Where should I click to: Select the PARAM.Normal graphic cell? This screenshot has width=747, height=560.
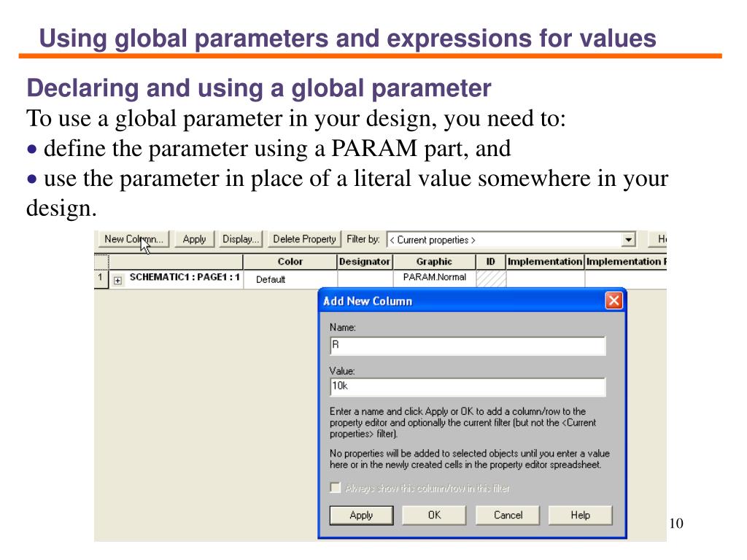pos(434,278)
